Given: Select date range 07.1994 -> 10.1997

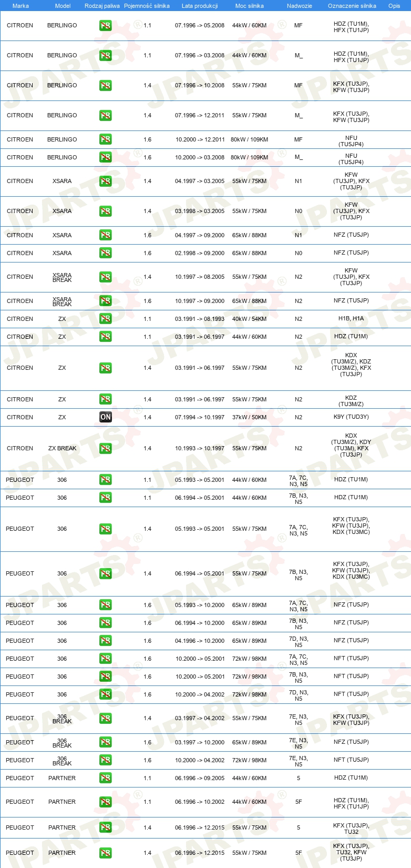Looking at the screenshot, I should [200, 417].
